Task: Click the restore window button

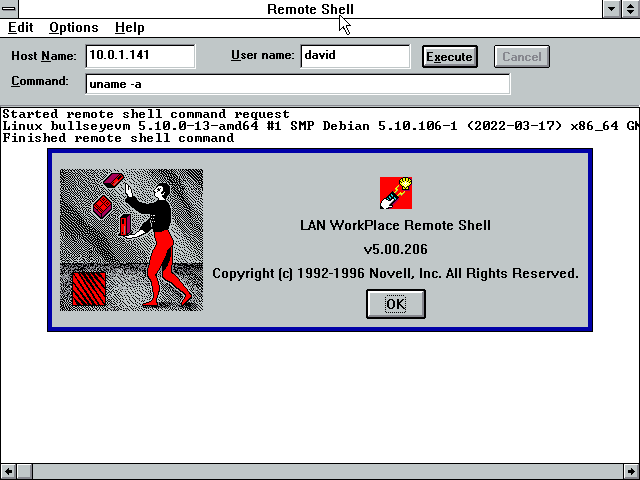Action: (x=630, y=9)
